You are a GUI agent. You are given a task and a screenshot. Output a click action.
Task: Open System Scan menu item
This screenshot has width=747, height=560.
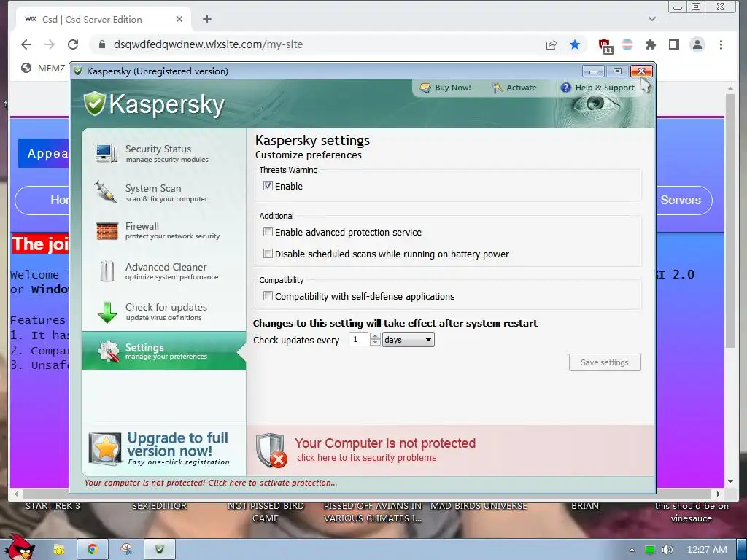click(x=164, y=192)
